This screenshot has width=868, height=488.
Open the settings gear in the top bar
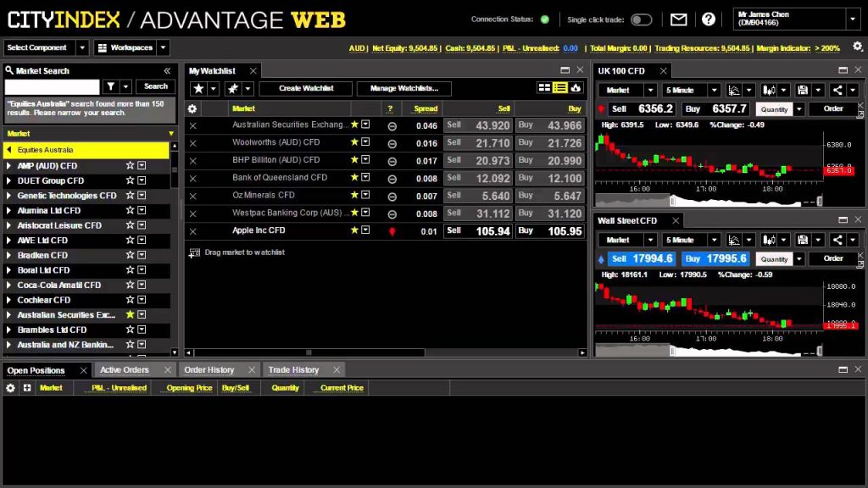pos(858,47)
